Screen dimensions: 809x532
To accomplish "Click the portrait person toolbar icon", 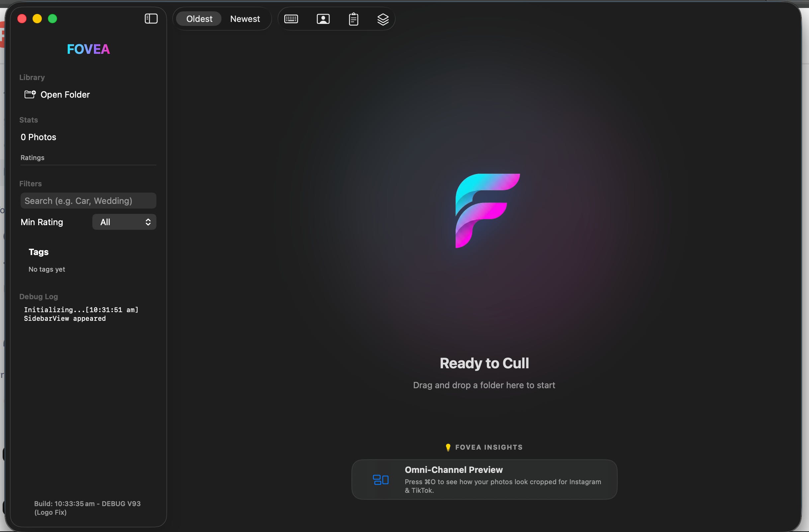I will tap(323, 19).
